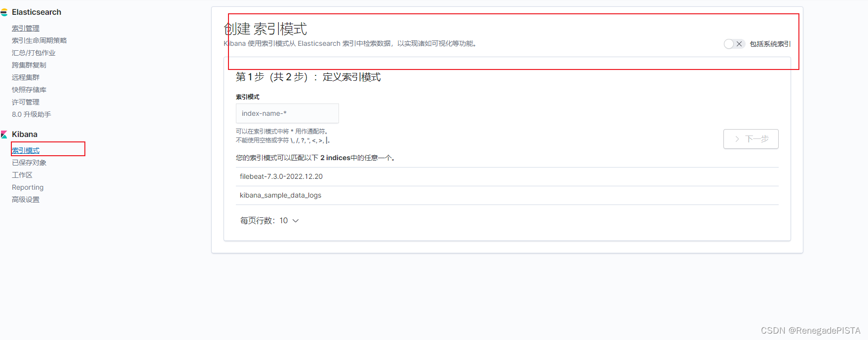
Task: Open Reporting in Kibana menu
Action: tap(28, 188)
